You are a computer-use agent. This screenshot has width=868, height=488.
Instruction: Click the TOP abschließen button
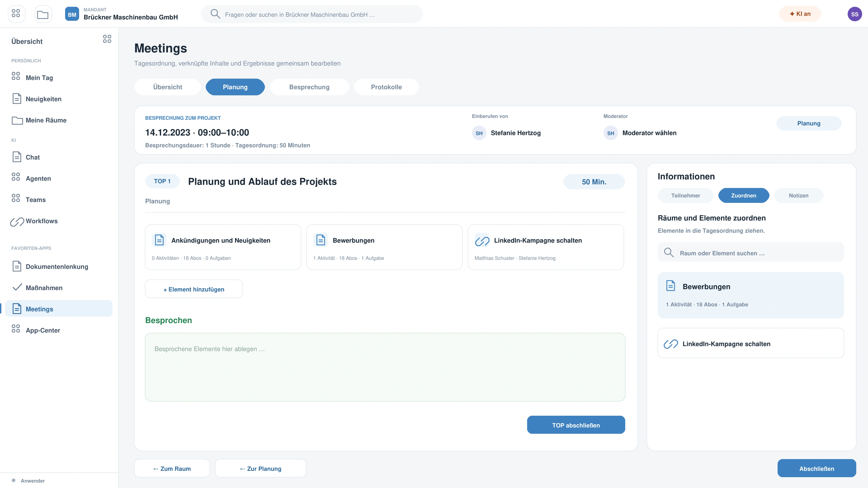pyautogui.click(x=576, y=425)
